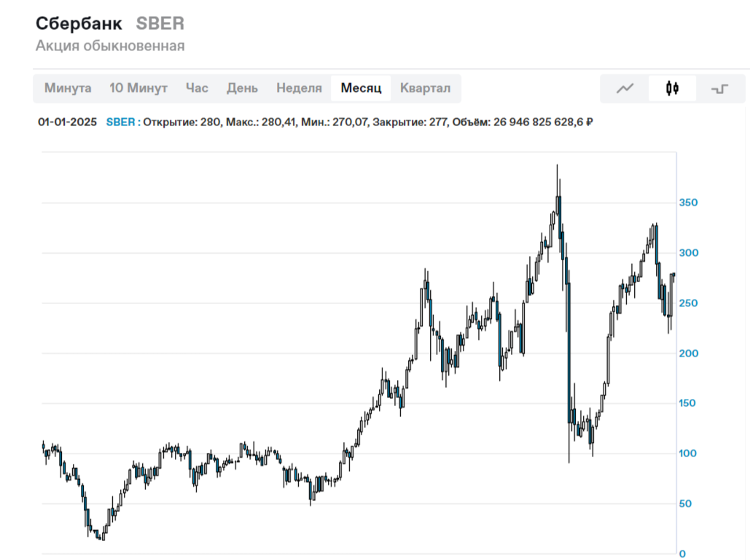750x560 pixels.
Task: Click the Макс.: 280,41 value
Action: (x=261, y=122)
